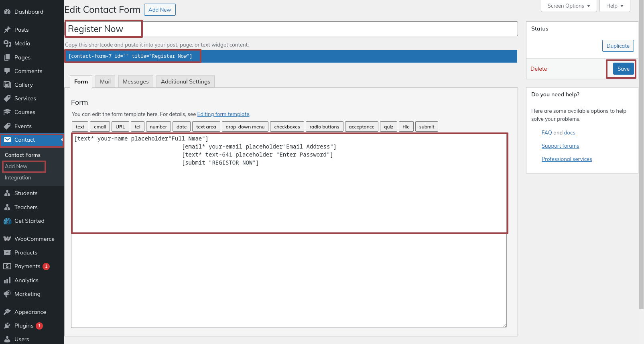Viewport: 644px width, 344px height.
Task: Click inside the form template textarea
Action: tap(289, 230)
